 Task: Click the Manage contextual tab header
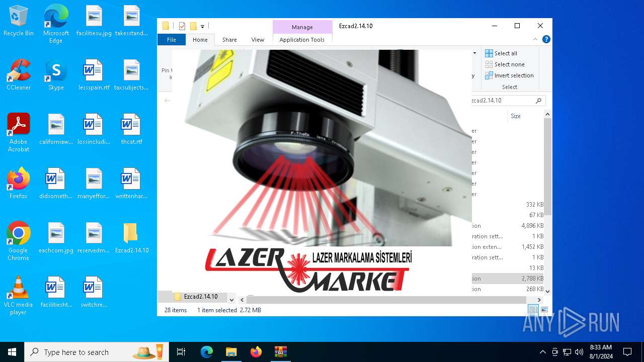pos(302,27)
